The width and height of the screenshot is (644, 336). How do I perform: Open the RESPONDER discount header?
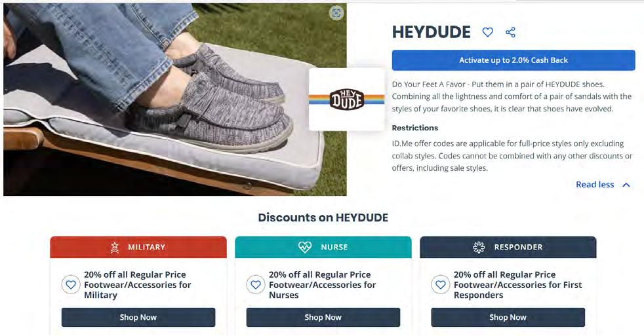508,247
